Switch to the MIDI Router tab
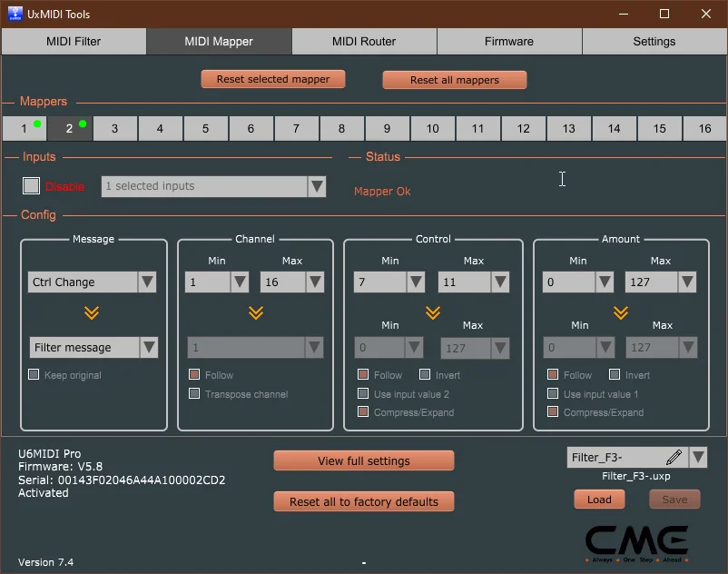The height and width of the screenshot is (574, 728). pos(363,41)
